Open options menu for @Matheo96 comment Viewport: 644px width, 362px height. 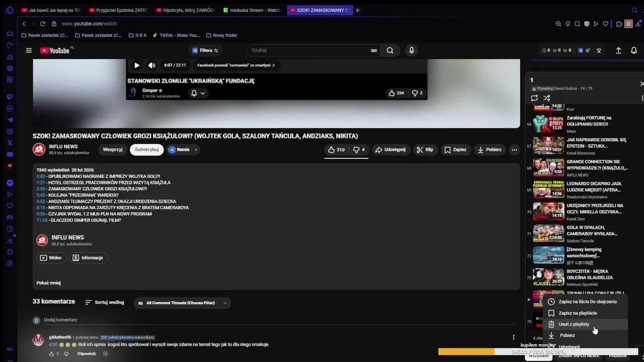pyautogui.click(x=514, y=337)
